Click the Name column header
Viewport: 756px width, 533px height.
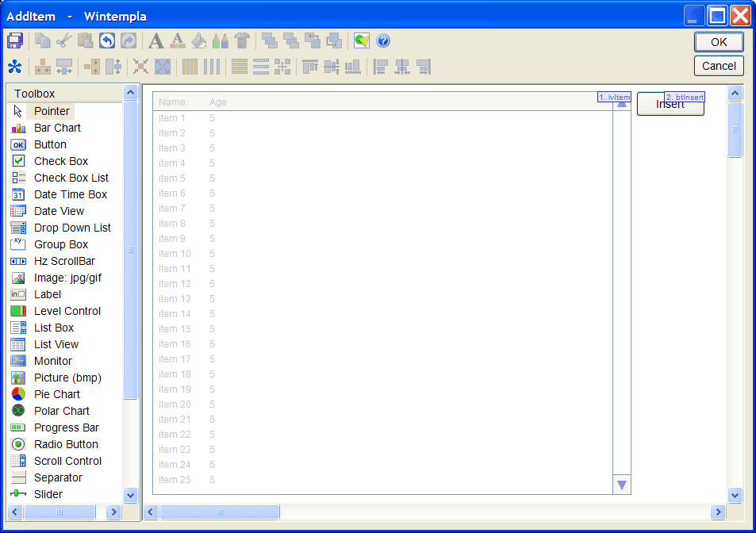(172, 102)
